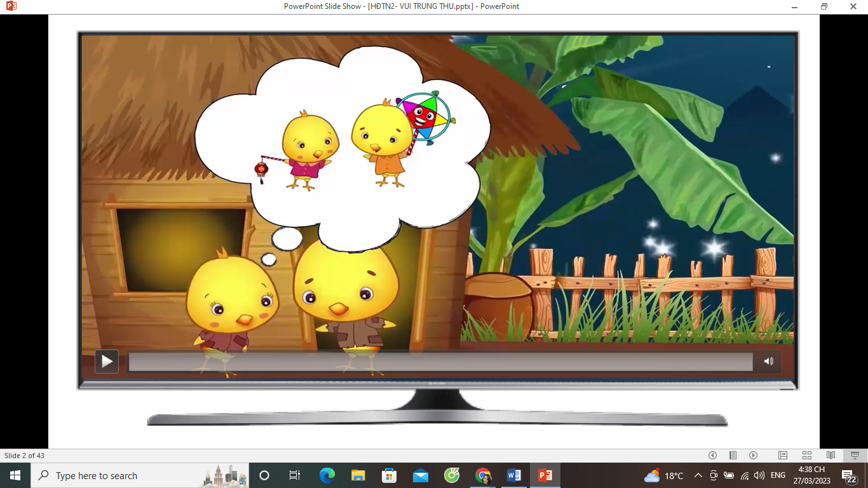Open the ENG input language selector

778,475
